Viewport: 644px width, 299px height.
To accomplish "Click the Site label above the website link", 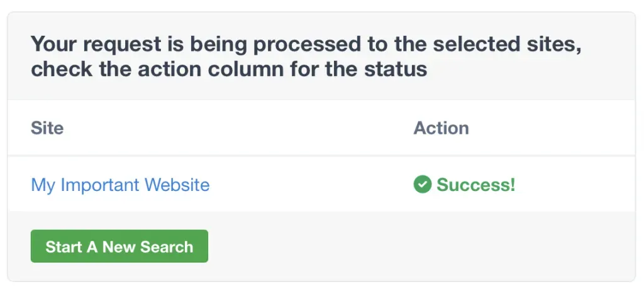I will (47, 128).
